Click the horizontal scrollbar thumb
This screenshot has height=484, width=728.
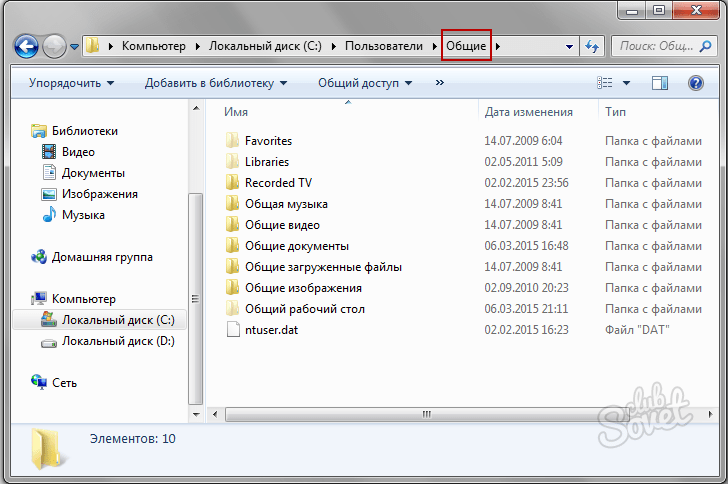pyautogui.click(x=426, y=414)
